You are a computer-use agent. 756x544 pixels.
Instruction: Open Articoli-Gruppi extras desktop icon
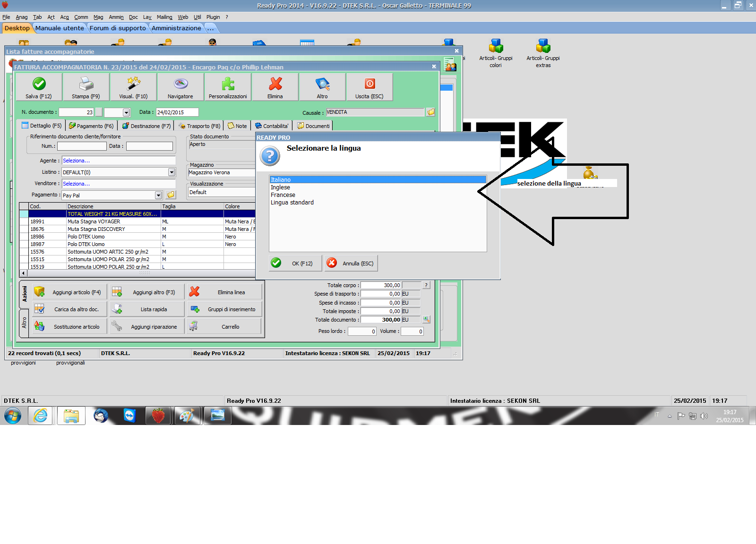[543, 53]
